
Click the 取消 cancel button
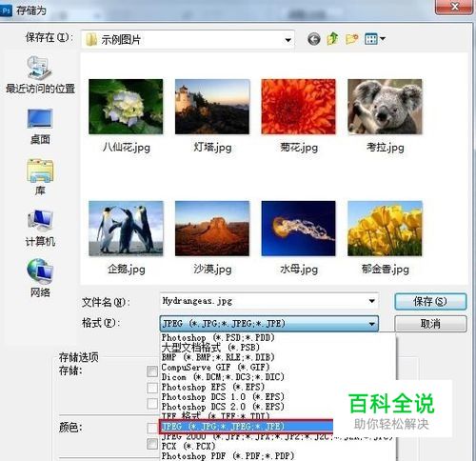(x=430, y=324)
